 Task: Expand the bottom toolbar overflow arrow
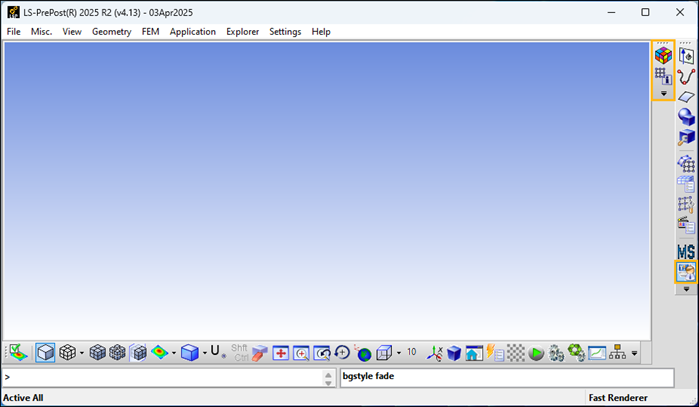click(634, 354)
